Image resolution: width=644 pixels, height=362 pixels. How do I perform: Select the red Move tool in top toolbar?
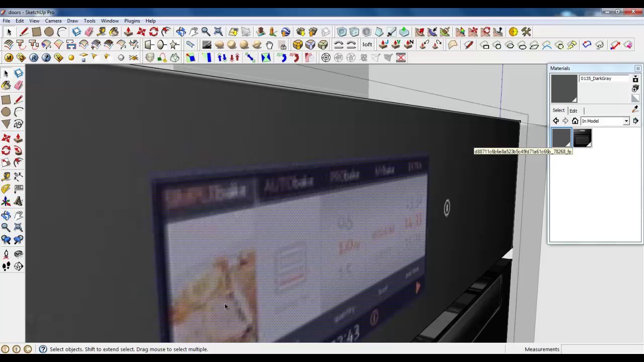tap(141, 32)
